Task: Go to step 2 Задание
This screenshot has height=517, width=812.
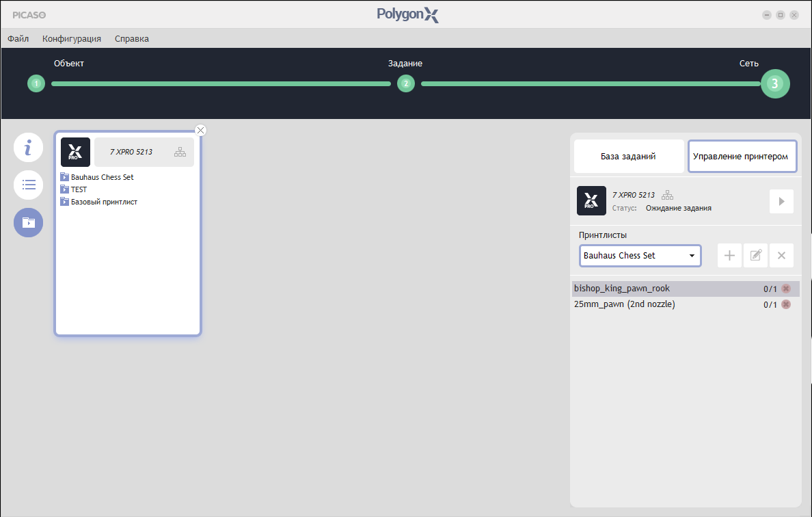Action: pos(406,84)
